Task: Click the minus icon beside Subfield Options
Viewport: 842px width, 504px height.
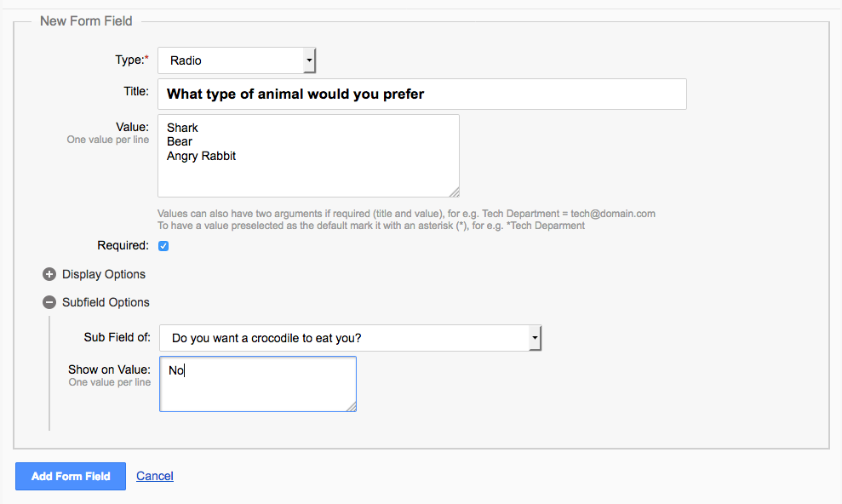Action: pos(49,303)
